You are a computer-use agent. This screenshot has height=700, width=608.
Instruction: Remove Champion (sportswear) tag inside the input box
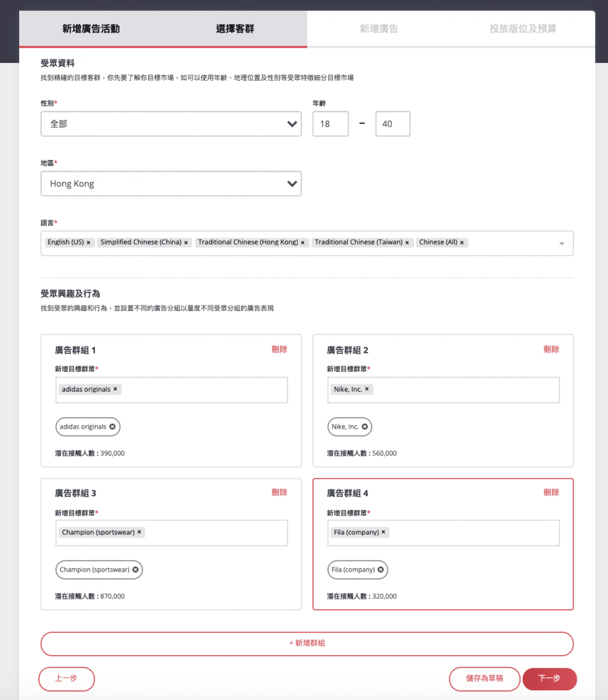(139, 532)
